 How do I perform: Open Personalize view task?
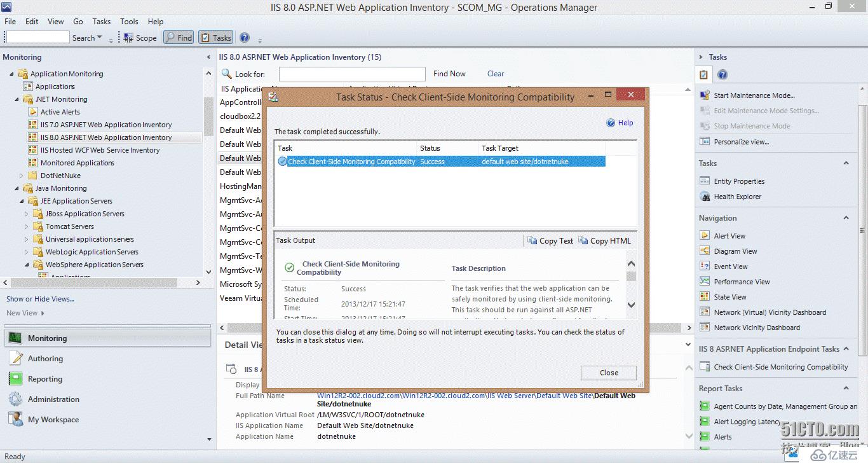tap(741, 142)
